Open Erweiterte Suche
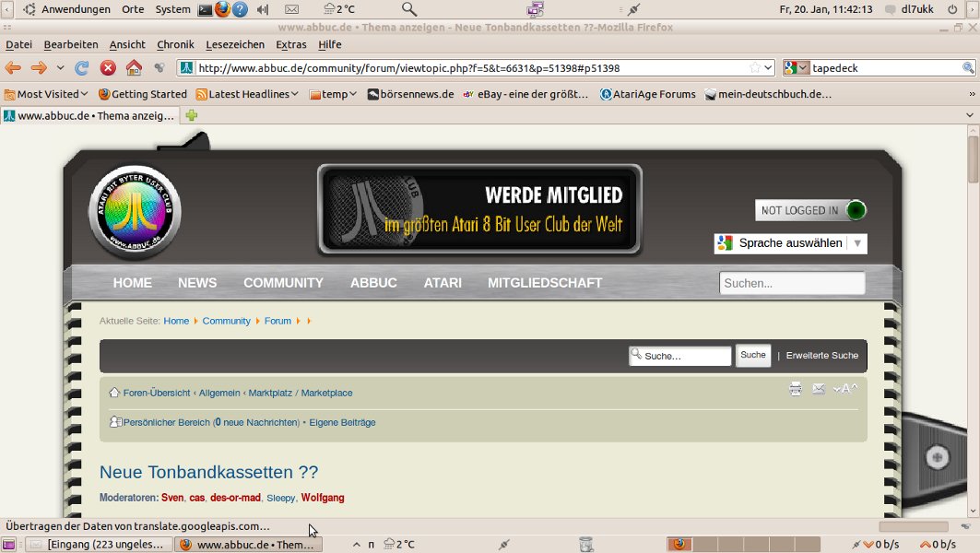The height and width of the screenshot is (553, 980). 821,355
